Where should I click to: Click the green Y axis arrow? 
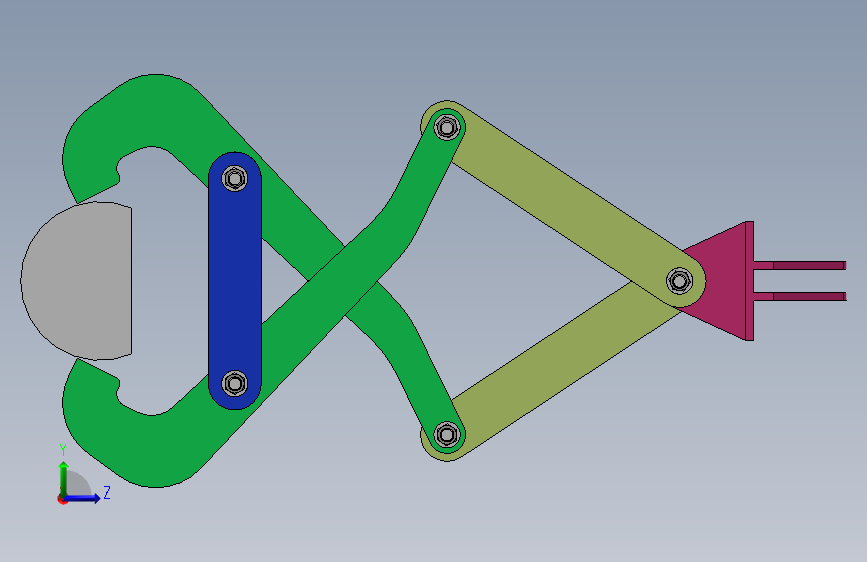pyautogui.click(x=64, y=479)
